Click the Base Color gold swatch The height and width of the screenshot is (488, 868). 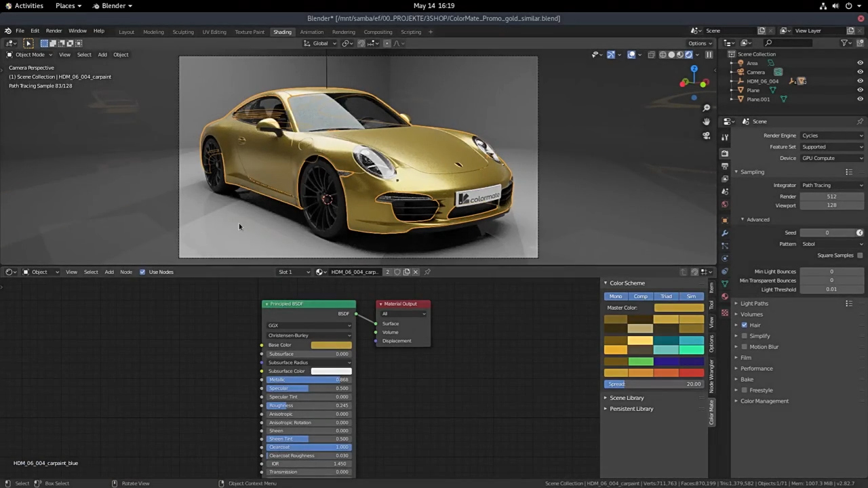331,345
